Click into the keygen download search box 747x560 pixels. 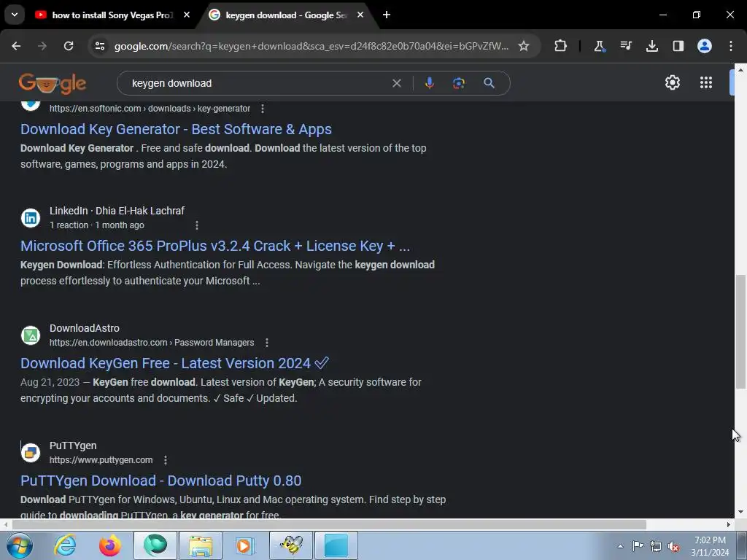coord(258,83)
